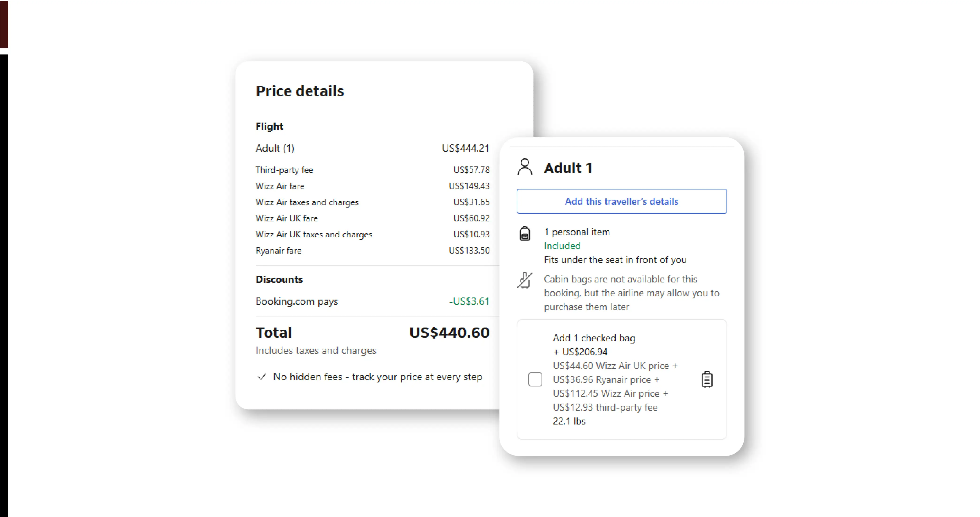Image resolution: width=980 pixels, height=517 pixels.
Task: Click the Wizz Air fare line item
Action: (280, 186)
